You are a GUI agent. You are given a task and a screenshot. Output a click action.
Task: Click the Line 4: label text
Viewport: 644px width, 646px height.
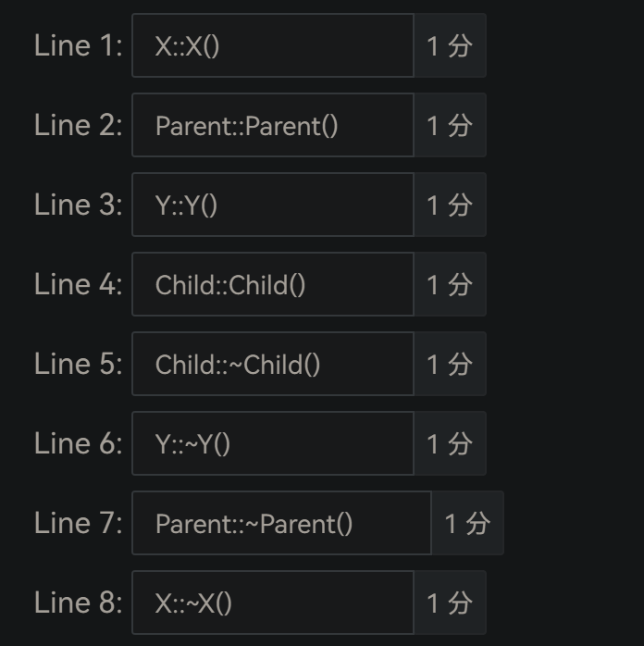79,284
